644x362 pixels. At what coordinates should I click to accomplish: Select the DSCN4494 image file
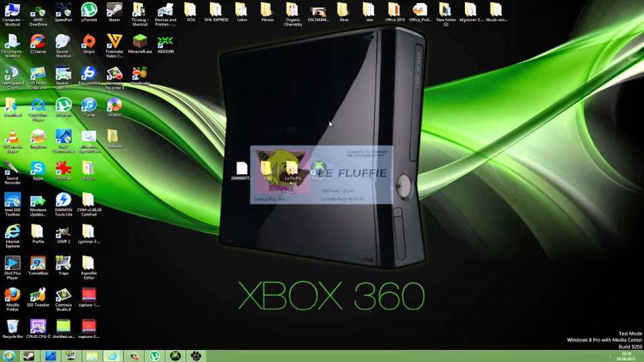(318, 12)
